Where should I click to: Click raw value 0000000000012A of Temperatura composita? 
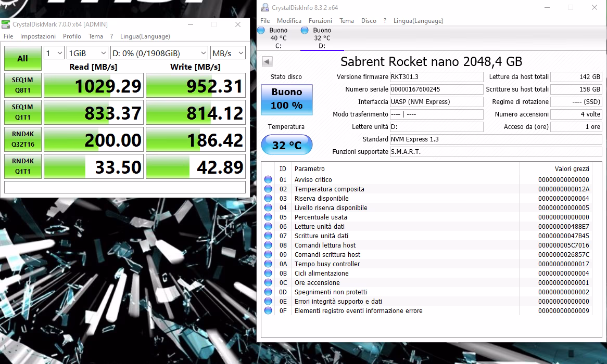[564, 189]
